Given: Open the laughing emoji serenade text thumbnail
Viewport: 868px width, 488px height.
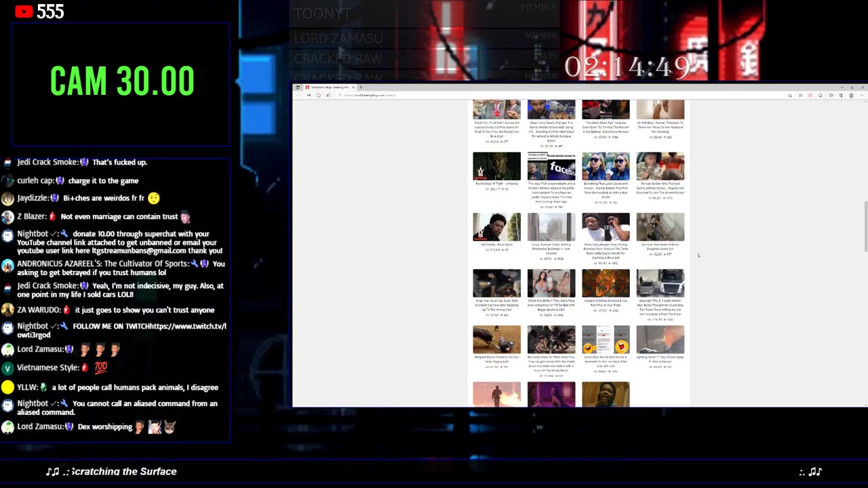Looking at the screenshot, I should (x=606, y=340).
